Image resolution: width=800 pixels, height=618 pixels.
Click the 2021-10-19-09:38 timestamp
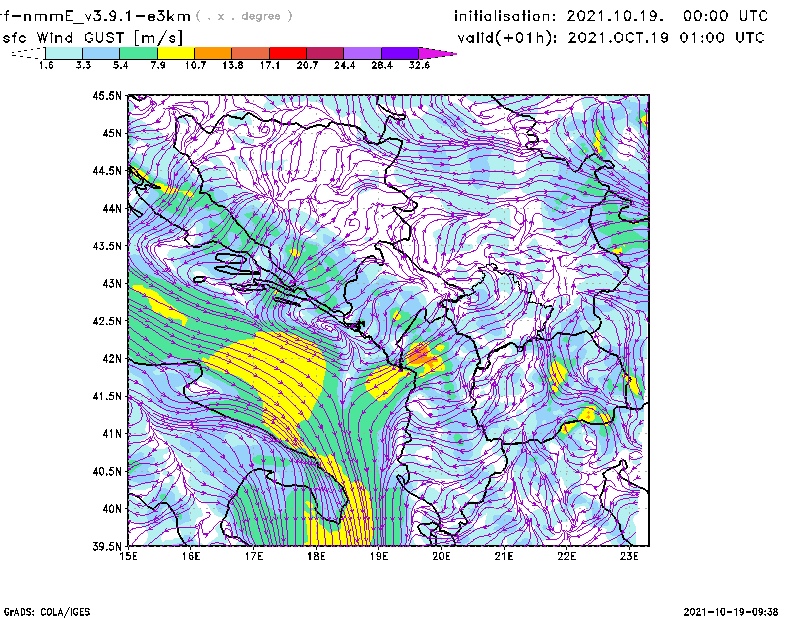(731, 612)
